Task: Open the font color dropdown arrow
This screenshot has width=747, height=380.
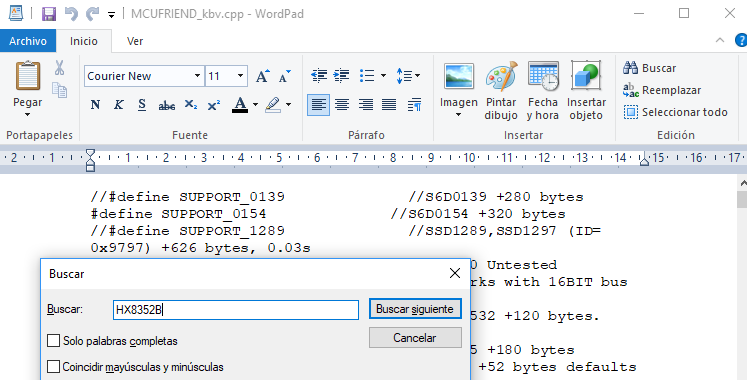Action: [x=255, y=105]
